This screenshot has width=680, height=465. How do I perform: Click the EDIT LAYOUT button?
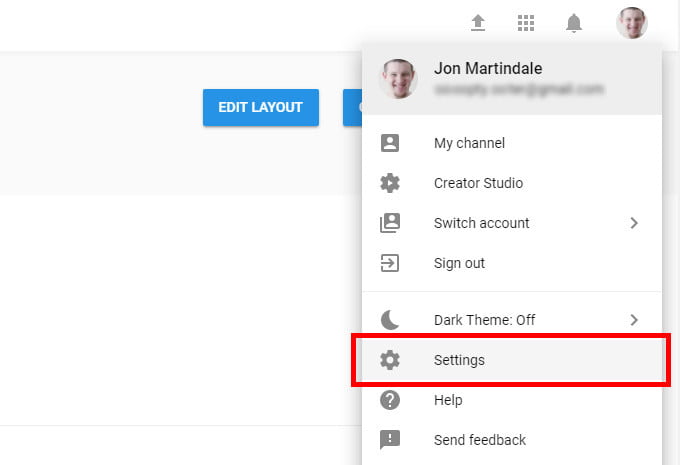coord(261,108)
